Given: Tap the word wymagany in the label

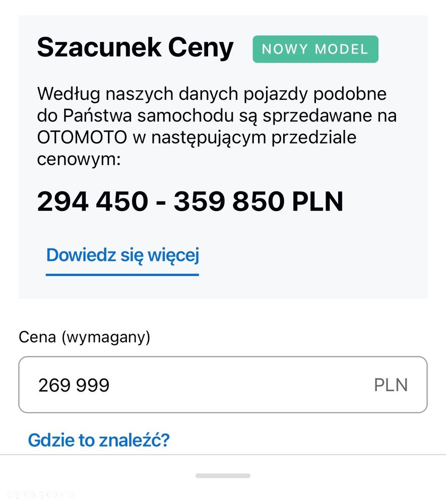Looking at the screenshot, I should click(x=106, y=337).
